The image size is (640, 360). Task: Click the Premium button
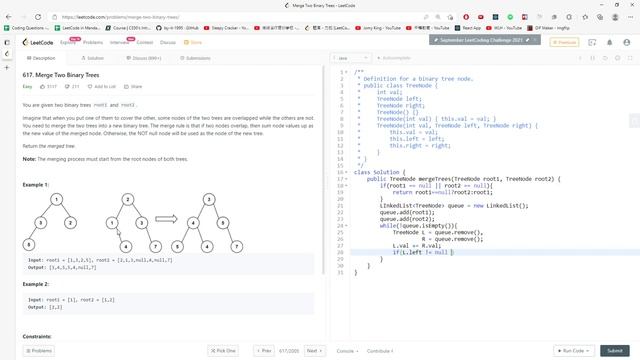point(564,42)
